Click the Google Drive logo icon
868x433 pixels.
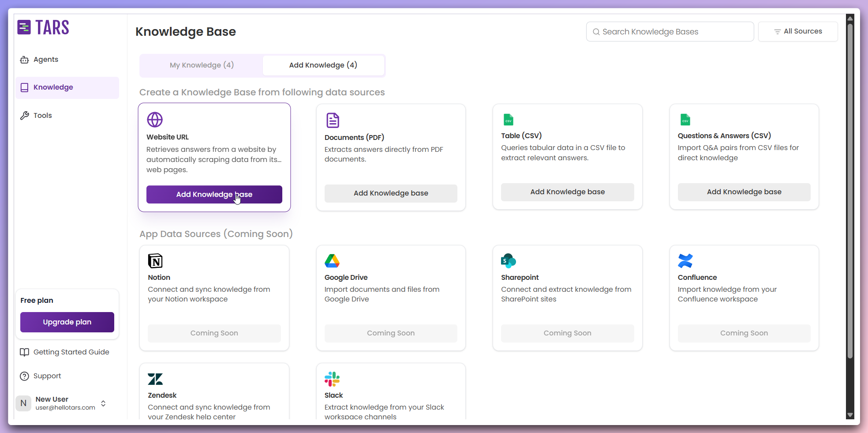[332, 261]
